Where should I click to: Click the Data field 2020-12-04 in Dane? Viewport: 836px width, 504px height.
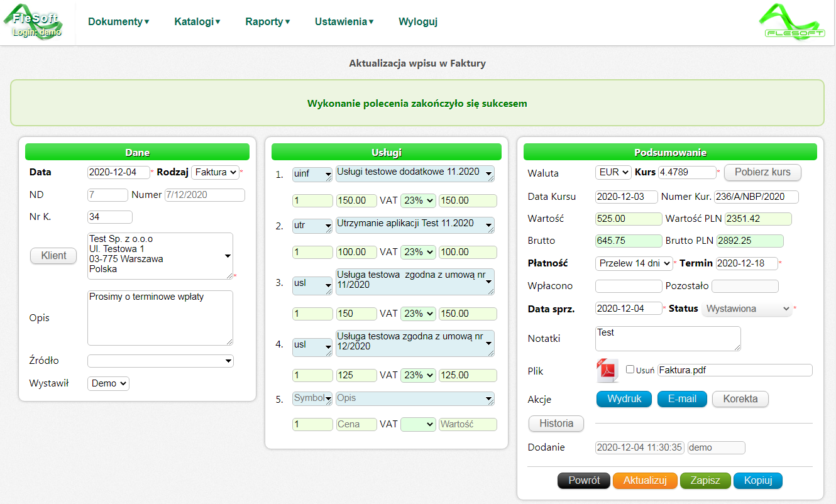(x=119, y=172)
